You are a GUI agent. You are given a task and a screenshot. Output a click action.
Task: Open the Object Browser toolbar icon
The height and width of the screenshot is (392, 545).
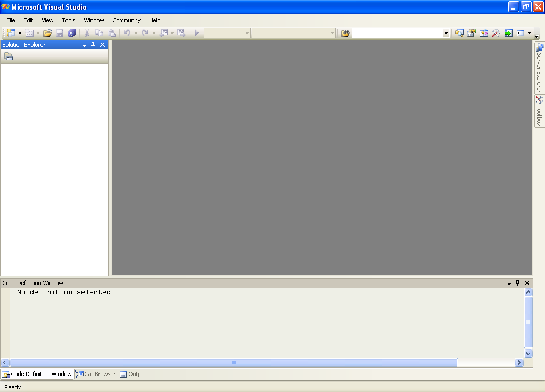483,33
